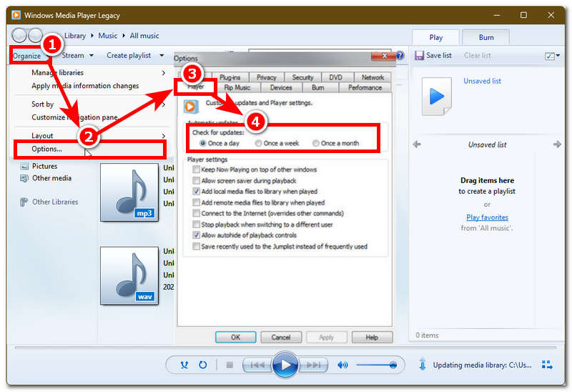Click the shuffle icon in playback bar

pyautogui.click(x=185, y=365)
